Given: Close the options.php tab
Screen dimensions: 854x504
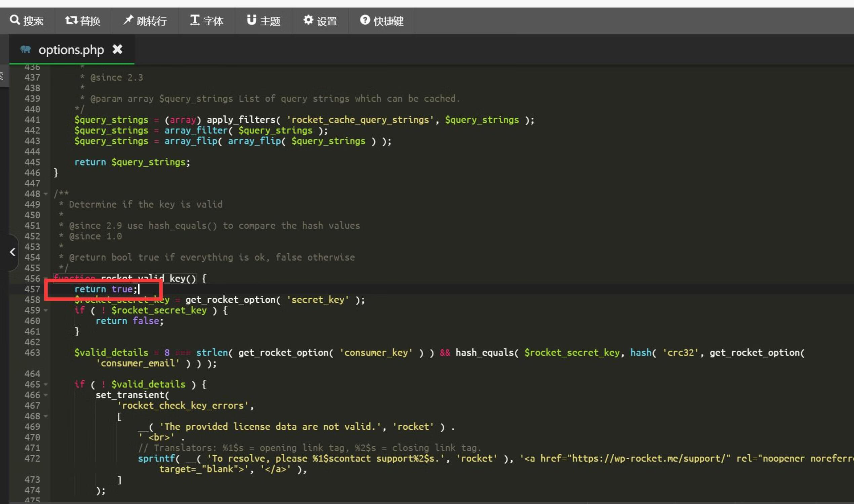Looking at the screenshot, I should tap(118, 50).
